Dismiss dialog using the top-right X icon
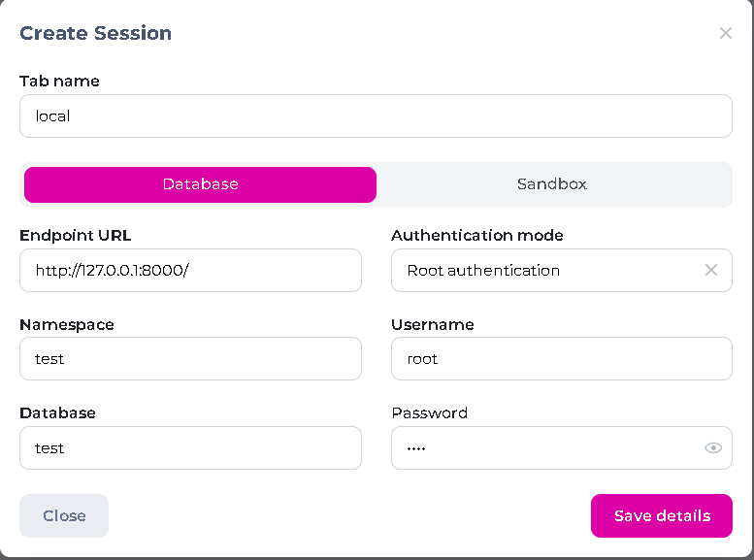 pos(725,33)
